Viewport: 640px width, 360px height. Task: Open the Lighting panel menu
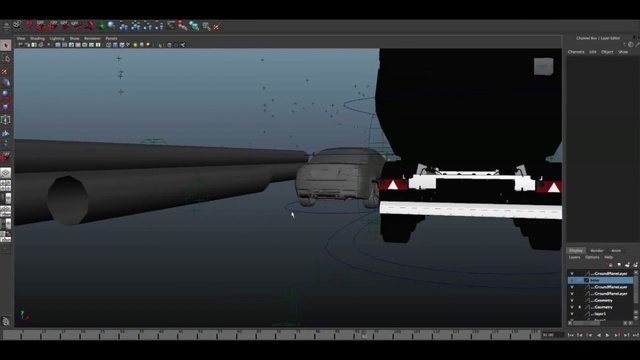coord(57,38)
